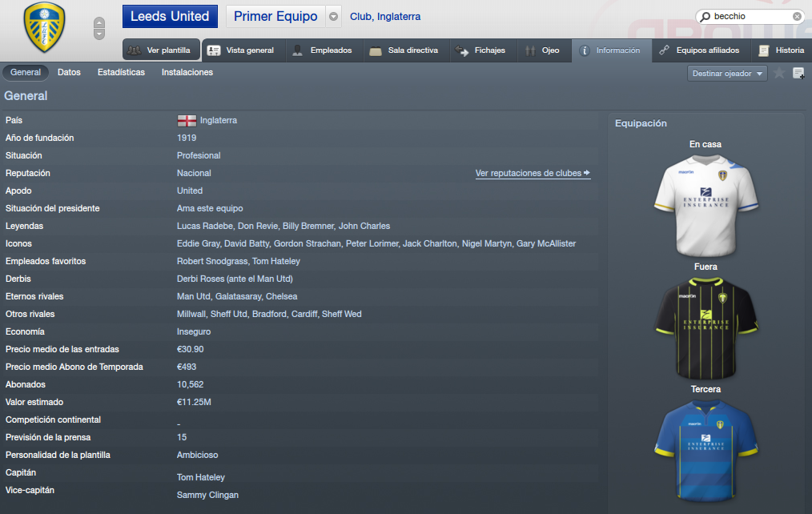The width and height of the screenshot is (812, 514).
Task: Toggle the favorite star icon
Action: pyautogui.click(x=779, y=73)
